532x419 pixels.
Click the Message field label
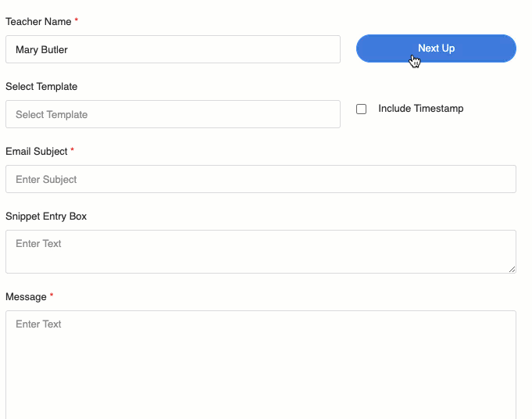[x=26, y=297]
